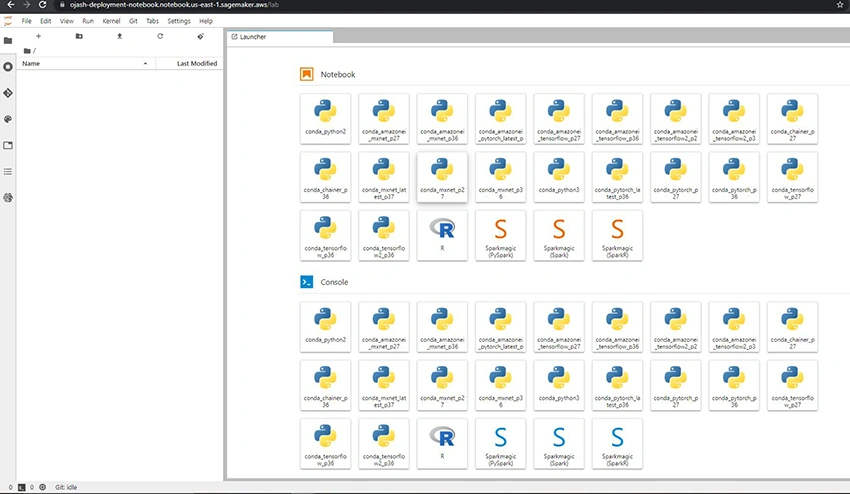Launch conda_tensorflow_p36 notebook
The image size is (850, 494).
tap(325, 235)
